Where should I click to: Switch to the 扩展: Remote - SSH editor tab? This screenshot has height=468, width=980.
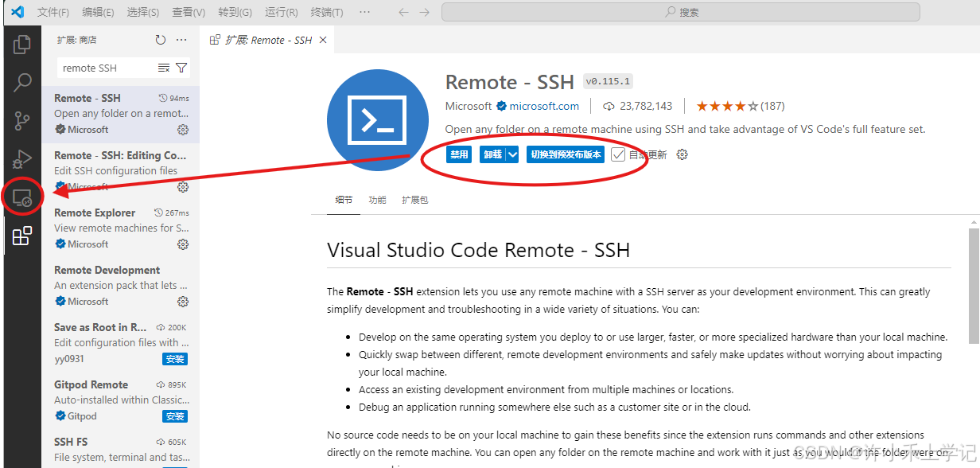coord(268,40)
